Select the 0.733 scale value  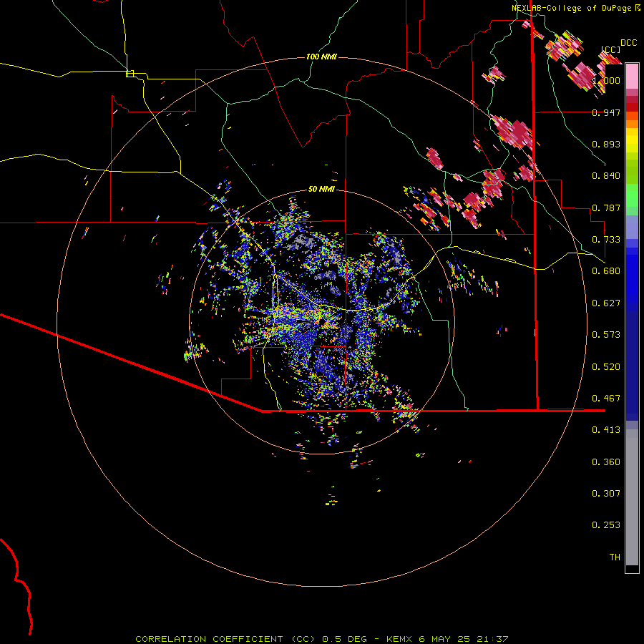(x=606, y=240)
